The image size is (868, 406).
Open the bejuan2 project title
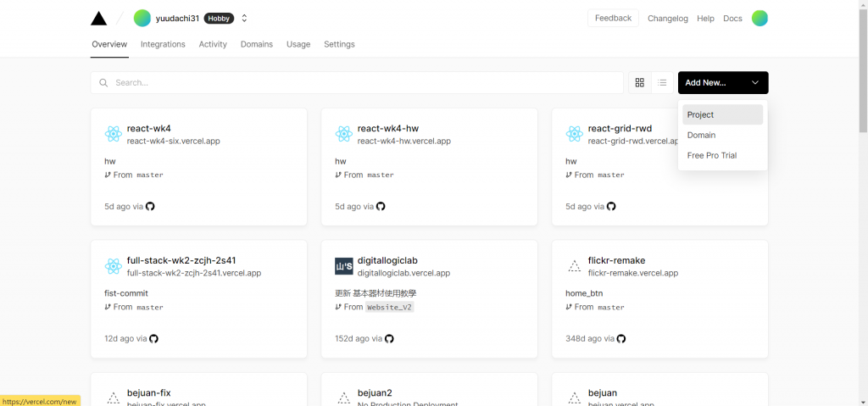[375, 392]
